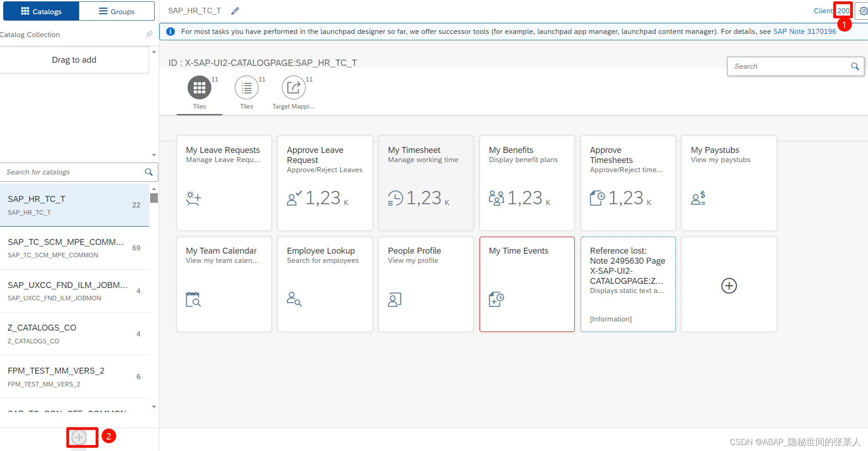The height and width of the screenshot is (451, 868).
Task: Switch to the Groups tab
Action: [117, 11]
